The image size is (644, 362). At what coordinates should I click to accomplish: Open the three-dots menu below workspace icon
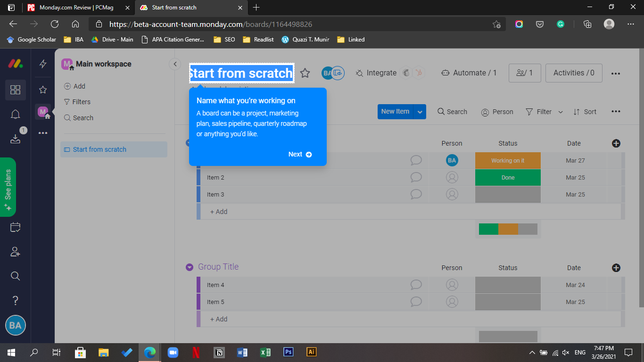43,133
